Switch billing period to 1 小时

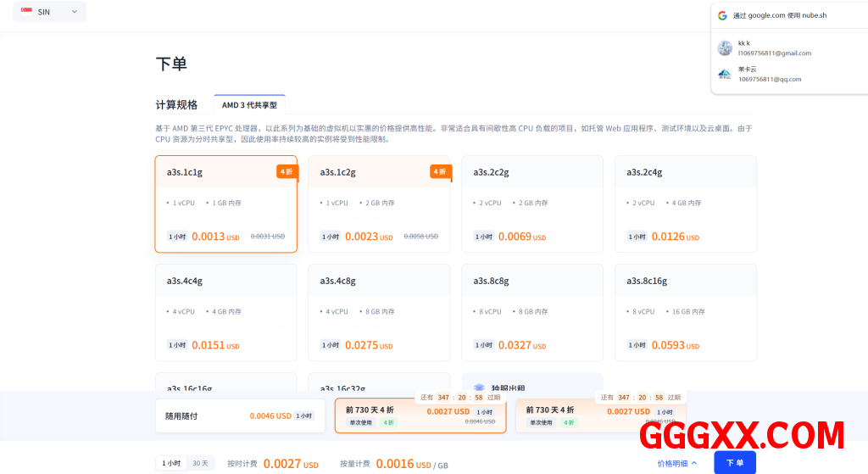click(170, 463)
